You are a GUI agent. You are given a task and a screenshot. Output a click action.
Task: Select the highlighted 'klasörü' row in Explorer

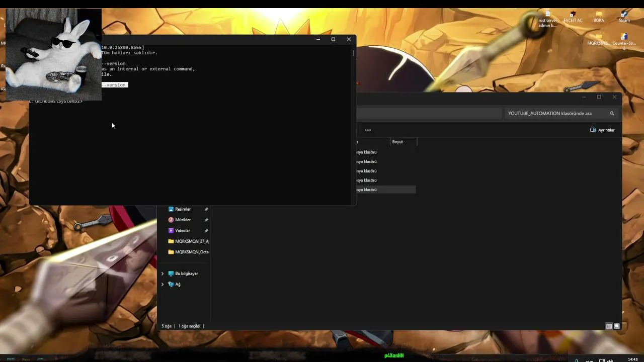(x=386, y=190)
